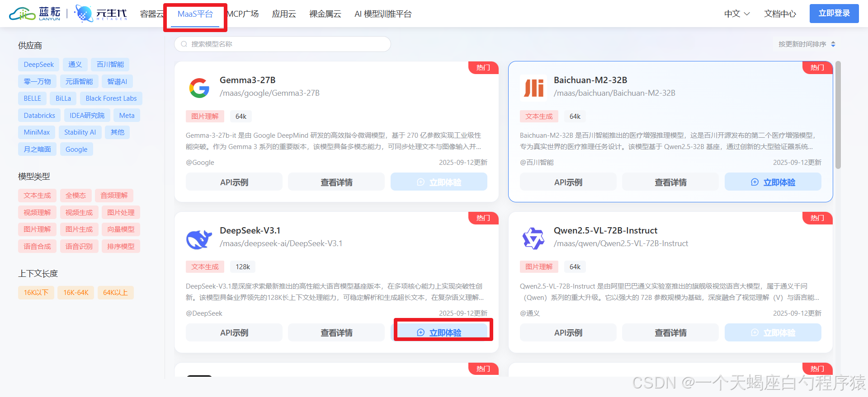Toggle the Databricks provider filter
This screenshot has width=868, height=397.
click(x=39, y=116)
